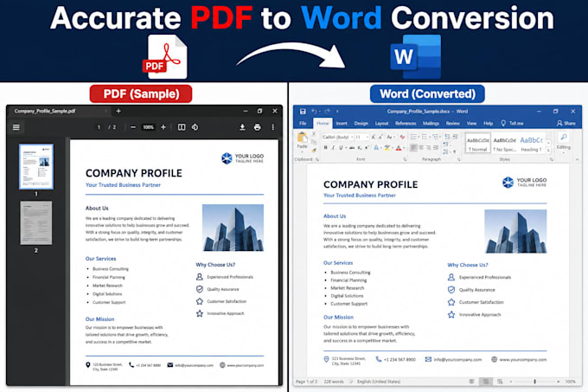Expand the Styles gallery more arrow
This screenshot has height=392, width=588.
548,151
